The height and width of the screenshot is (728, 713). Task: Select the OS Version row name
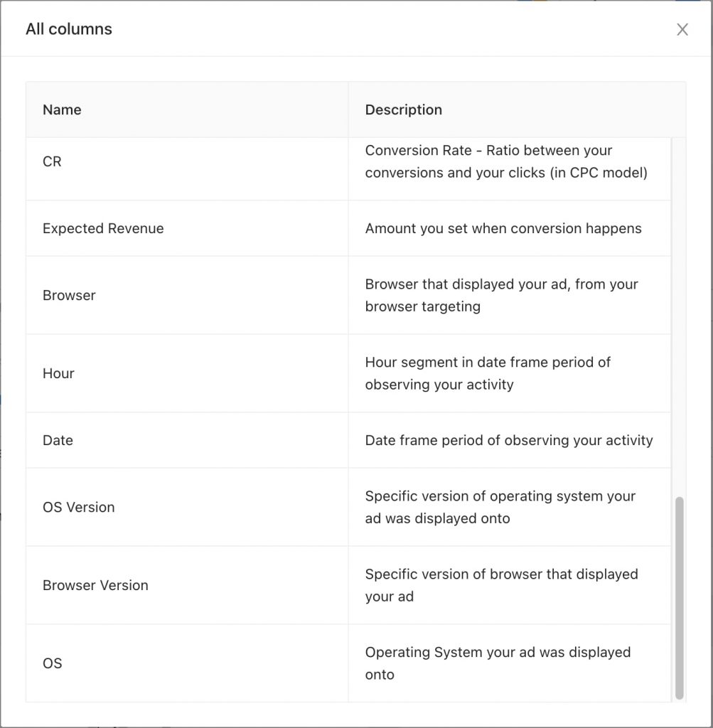[x=78, y=507]
